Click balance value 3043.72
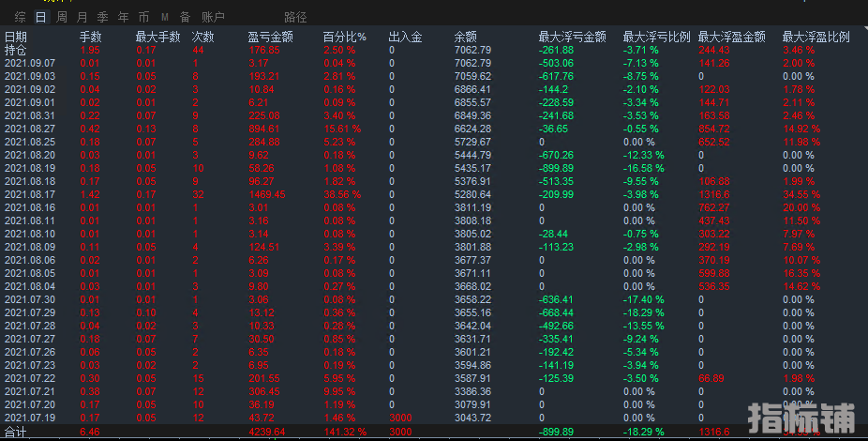The height and width of the screenshot is (441, 868). coord(472,418)
